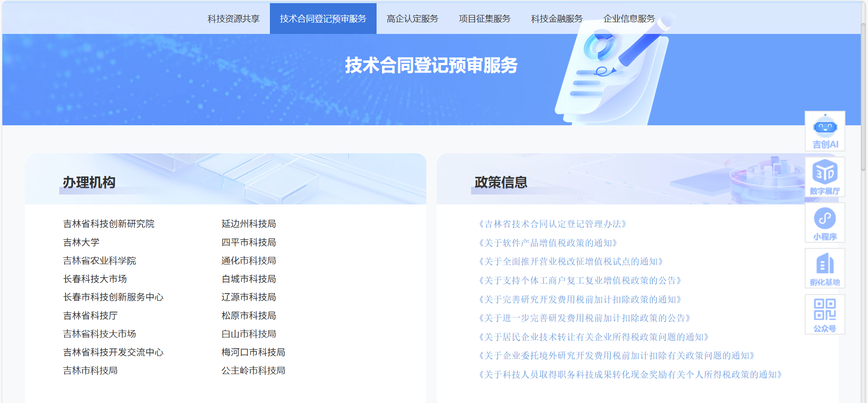
Task: Show the 公众号 QR code icon
Action: pos(825,314)
